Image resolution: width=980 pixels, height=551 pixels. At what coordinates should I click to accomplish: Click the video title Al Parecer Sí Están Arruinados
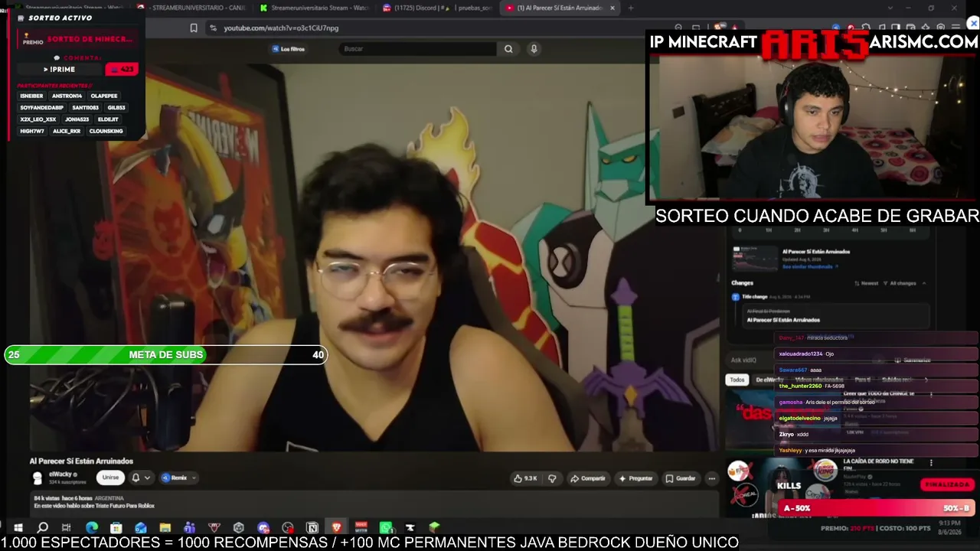(81, 461)
